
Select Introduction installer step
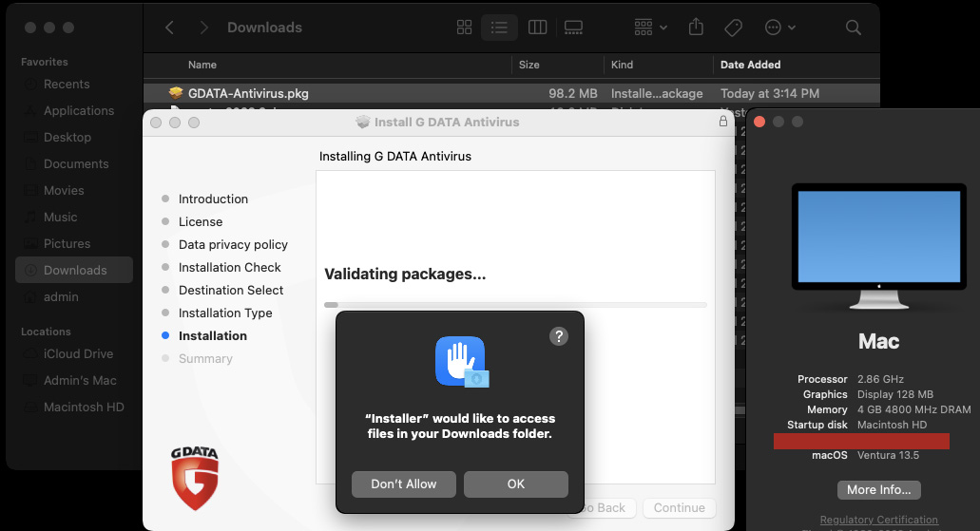click(x=213, y=199)
